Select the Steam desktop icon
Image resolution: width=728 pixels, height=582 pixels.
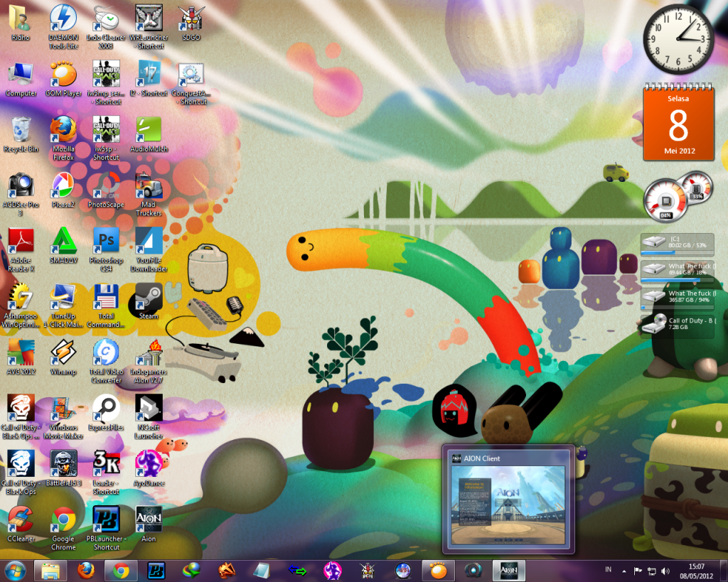point(149,302)
